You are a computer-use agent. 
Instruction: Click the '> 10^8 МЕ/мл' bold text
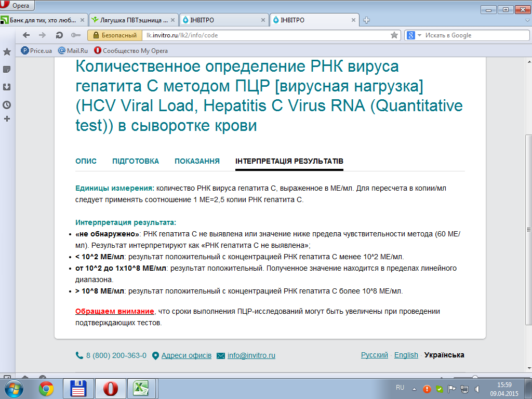(100, 291)
